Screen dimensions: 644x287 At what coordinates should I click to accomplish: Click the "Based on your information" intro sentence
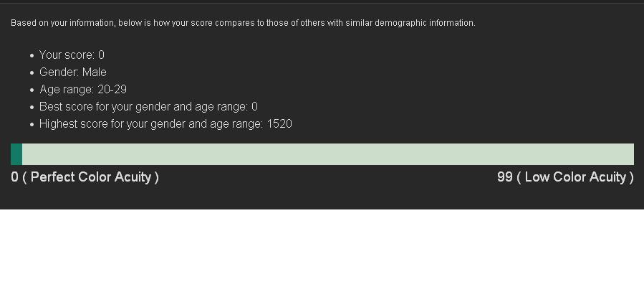(x=243, y=23)
